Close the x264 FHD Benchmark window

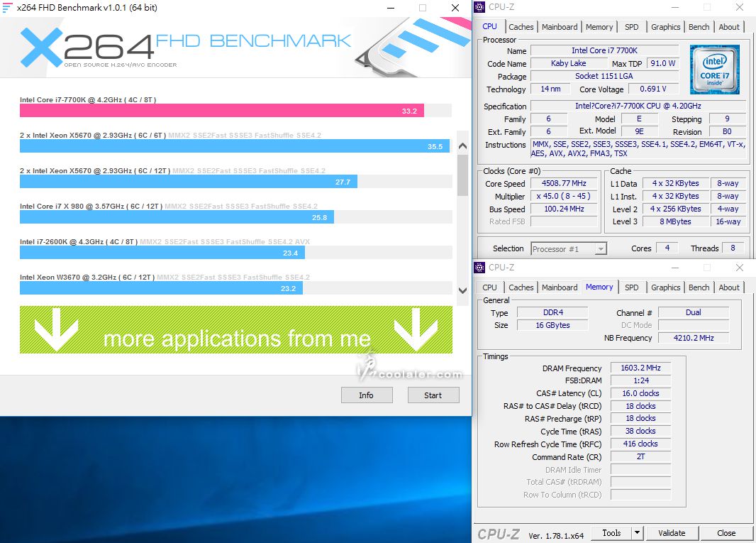pyautogui.click(x=455, y=8)
